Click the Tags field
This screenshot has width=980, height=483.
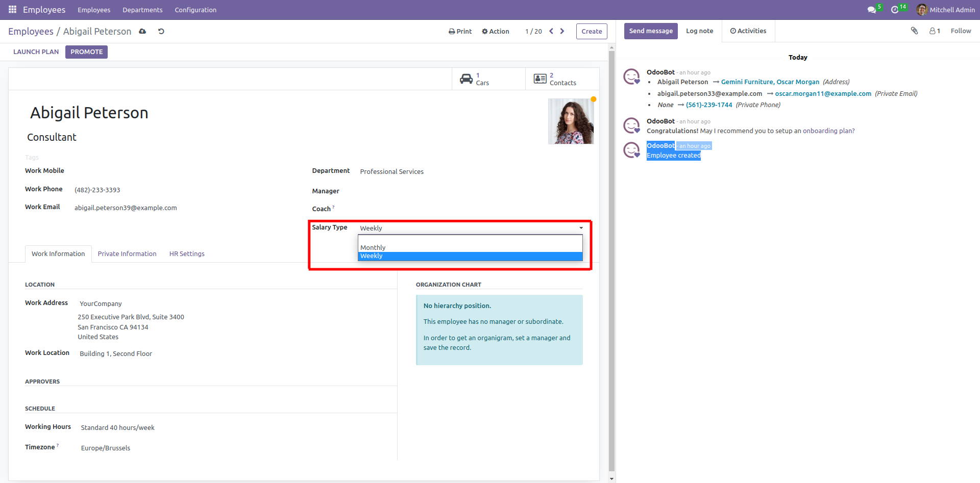tap(32, 158)
